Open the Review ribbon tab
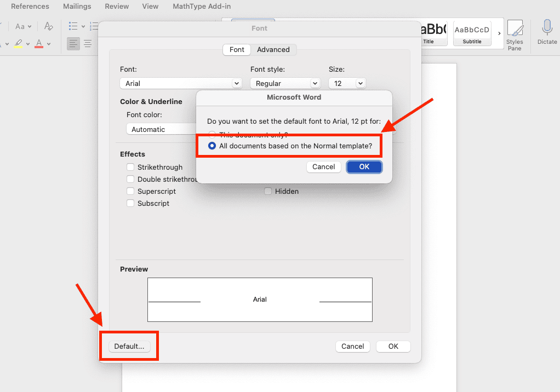560x392 pixels. [x=117, y=7]
